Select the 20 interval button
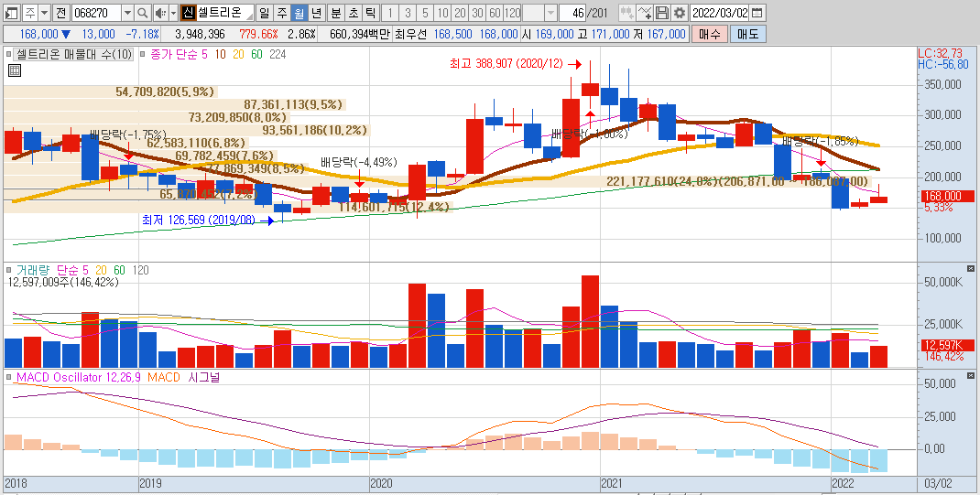Image resolution: width=980 pixels, height=495 pixels. 460,13
